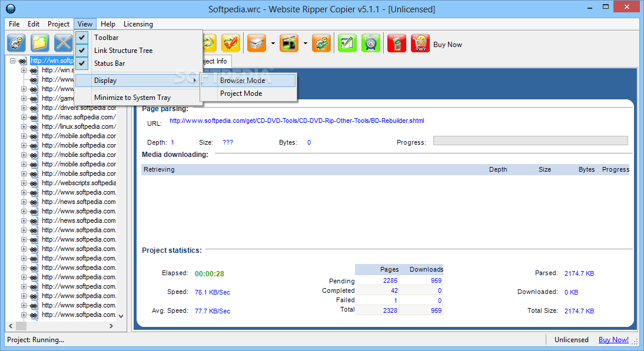Viewport: 644px width, 351px height.
Task: Open the Display submenu entry
Action: pyautogui.click(x=138, y=81)
